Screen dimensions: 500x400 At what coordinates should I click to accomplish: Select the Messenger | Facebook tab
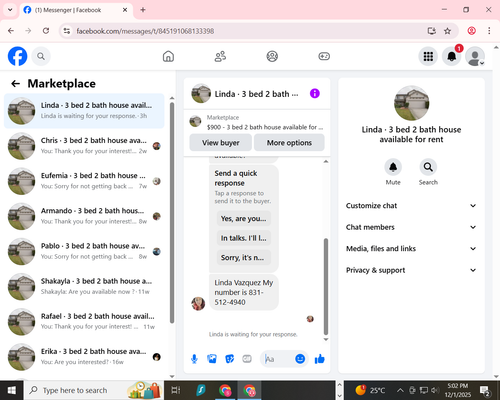pos(76,10)
